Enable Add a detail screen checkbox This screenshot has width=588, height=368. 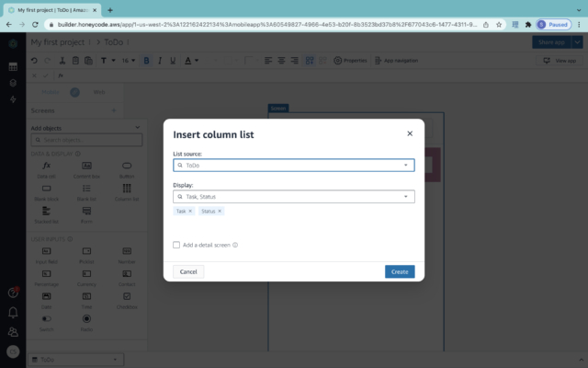coord(176,245)
